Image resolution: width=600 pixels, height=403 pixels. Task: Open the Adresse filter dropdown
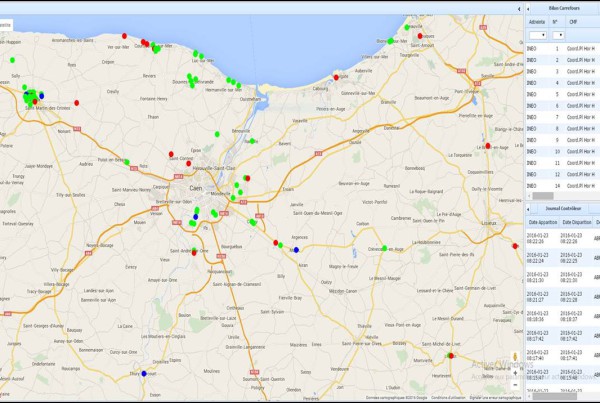(x=537, y=34)
